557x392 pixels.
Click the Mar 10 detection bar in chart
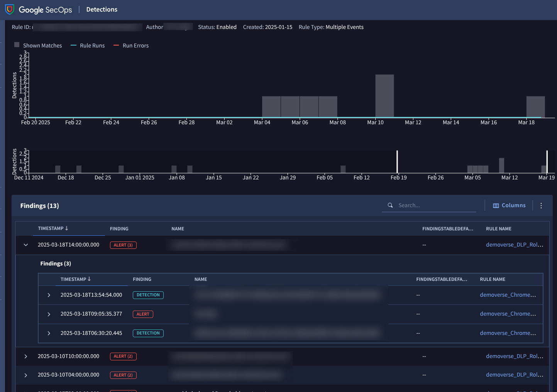coord(385,96)
